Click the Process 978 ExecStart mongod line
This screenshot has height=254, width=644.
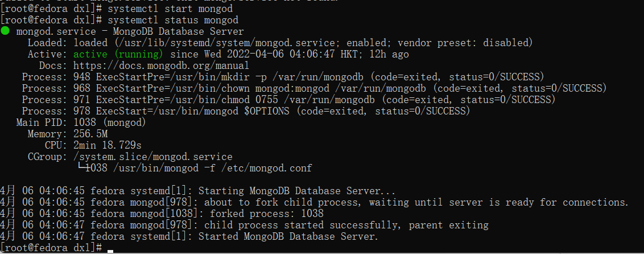(x=246, y=111)
